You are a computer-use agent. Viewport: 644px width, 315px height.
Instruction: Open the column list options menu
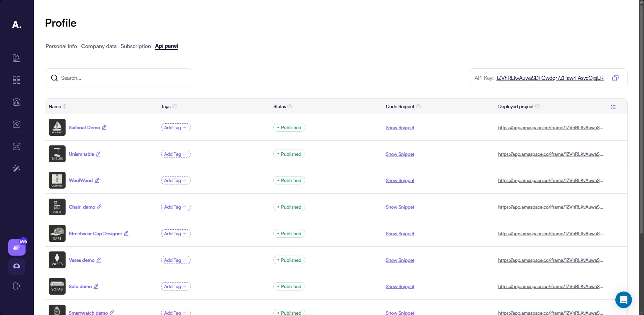(x=613, y=107)
